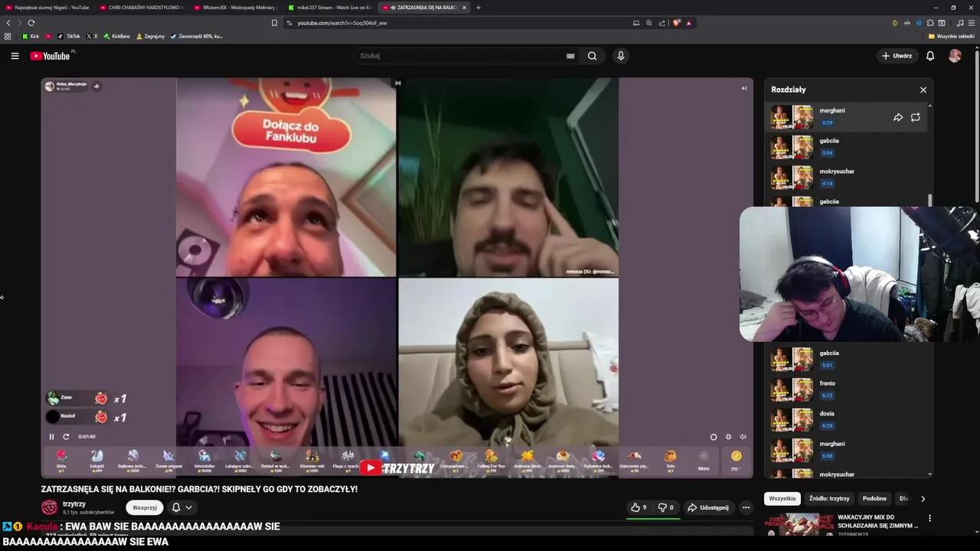Switch to the CHIBI-CHABAŚNY HARDSTYLOWO tab
The height and width of the screenshot is (551, 980).
[x=142, y=8]
